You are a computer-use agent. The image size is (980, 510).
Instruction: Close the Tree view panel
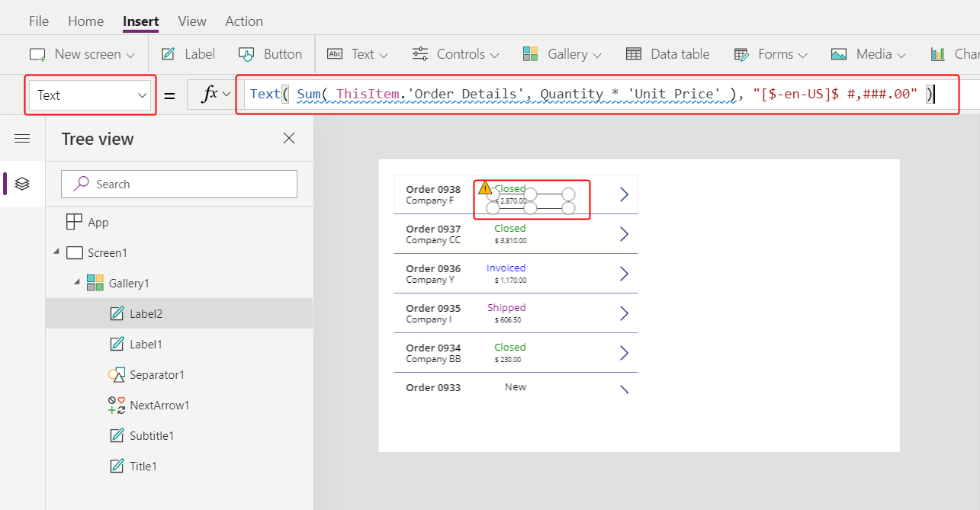[288, 138]
